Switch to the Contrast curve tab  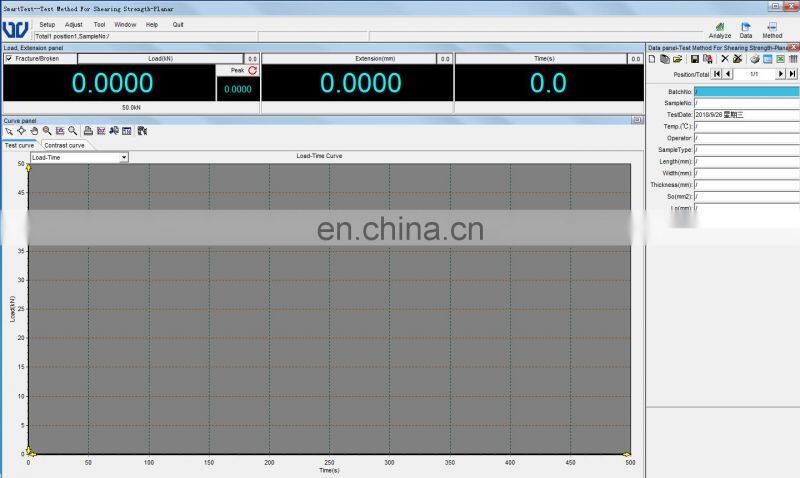tap(64, 145)
